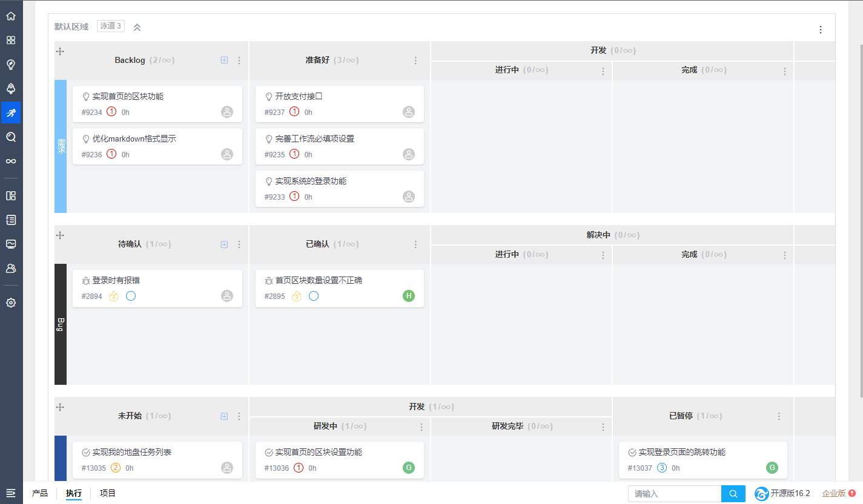863x504 pixels.
Task: Open the settings gear in sidebar
Action: coord(11,303)
